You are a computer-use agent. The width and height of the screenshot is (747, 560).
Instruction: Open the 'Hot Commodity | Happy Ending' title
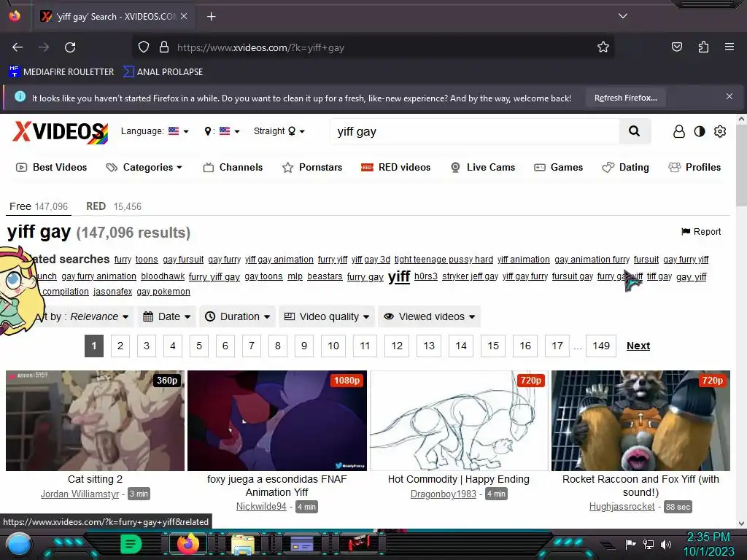459,479
